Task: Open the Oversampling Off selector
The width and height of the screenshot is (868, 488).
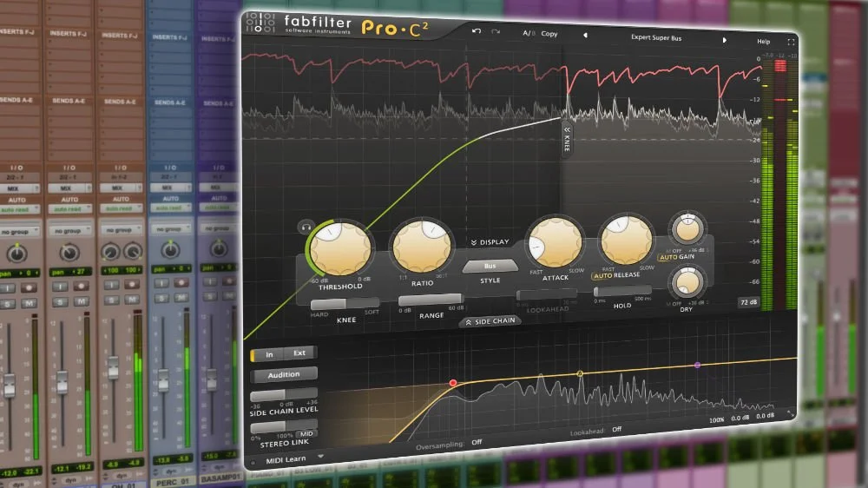Action: pyautogui.click(x=477, y=442)
